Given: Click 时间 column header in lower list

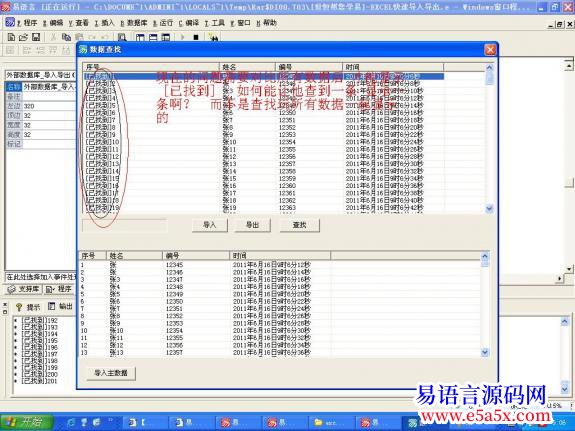Looking at the screenshot, I should [280, 255].
